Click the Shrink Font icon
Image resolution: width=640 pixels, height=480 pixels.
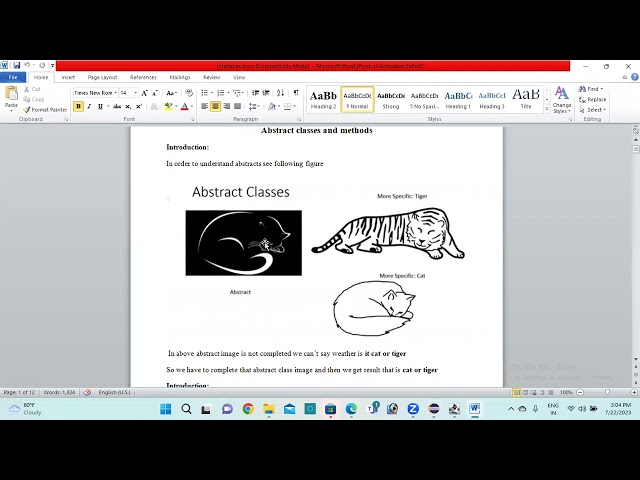pos(155,93)
